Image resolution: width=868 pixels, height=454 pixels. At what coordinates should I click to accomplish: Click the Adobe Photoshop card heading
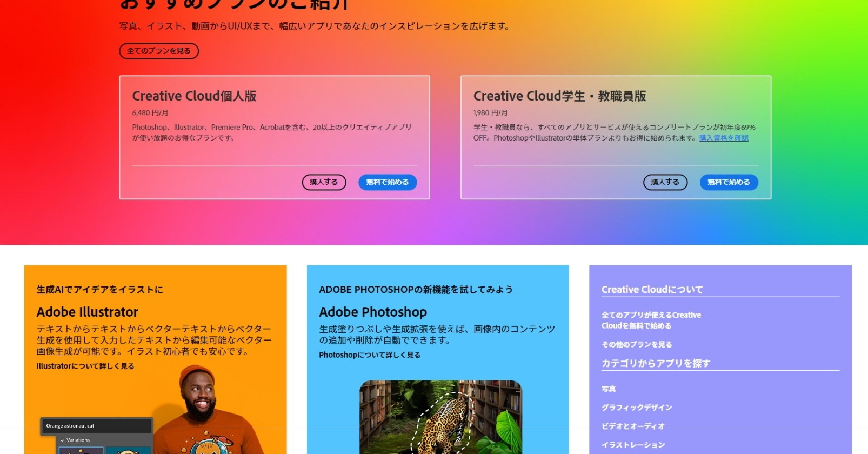pos(372,312)
